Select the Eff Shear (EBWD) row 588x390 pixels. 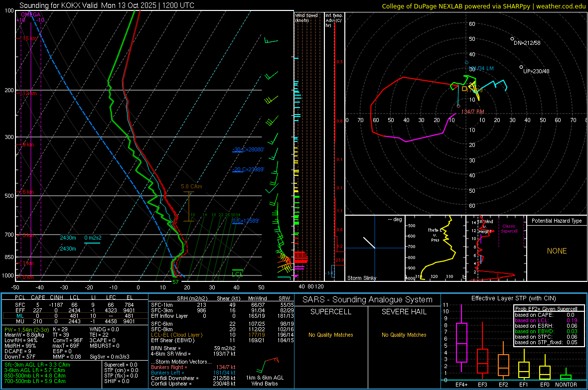pos(222,341)
